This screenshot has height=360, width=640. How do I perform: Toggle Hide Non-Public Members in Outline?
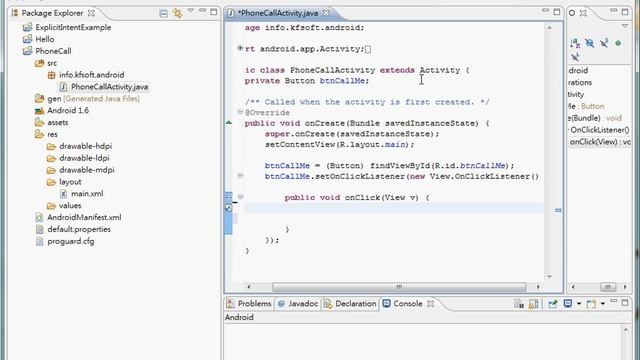pos(618,43)
